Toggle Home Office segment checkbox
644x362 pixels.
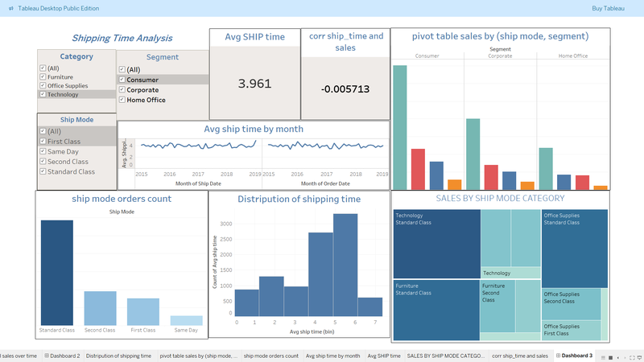(x=122, y=101)
